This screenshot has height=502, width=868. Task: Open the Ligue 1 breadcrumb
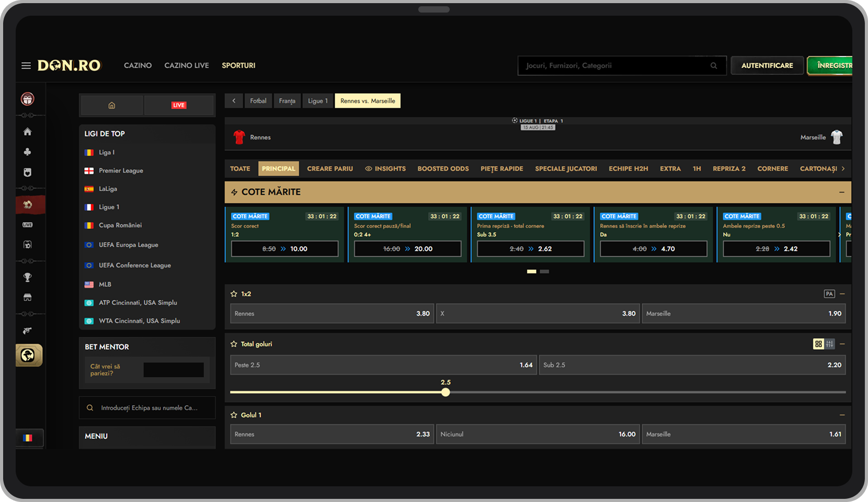(x=318, y=101)
